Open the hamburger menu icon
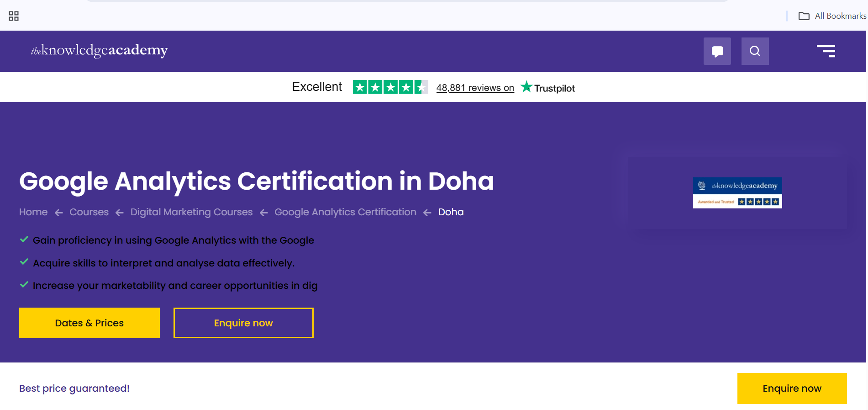 (x=826, y=51)
